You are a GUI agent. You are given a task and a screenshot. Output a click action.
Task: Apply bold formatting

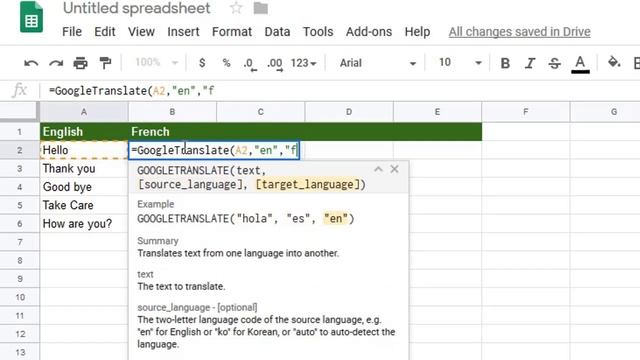point(505,63)
